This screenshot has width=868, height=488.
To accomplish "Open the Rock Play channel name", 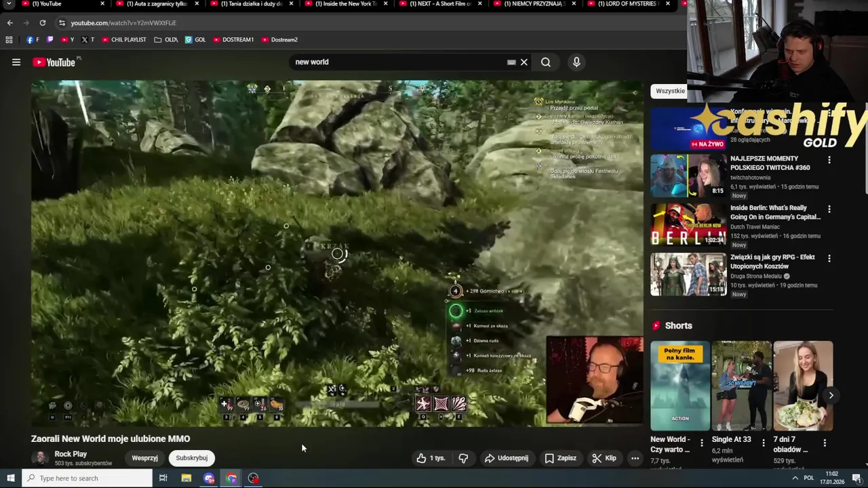I will 71,454.
